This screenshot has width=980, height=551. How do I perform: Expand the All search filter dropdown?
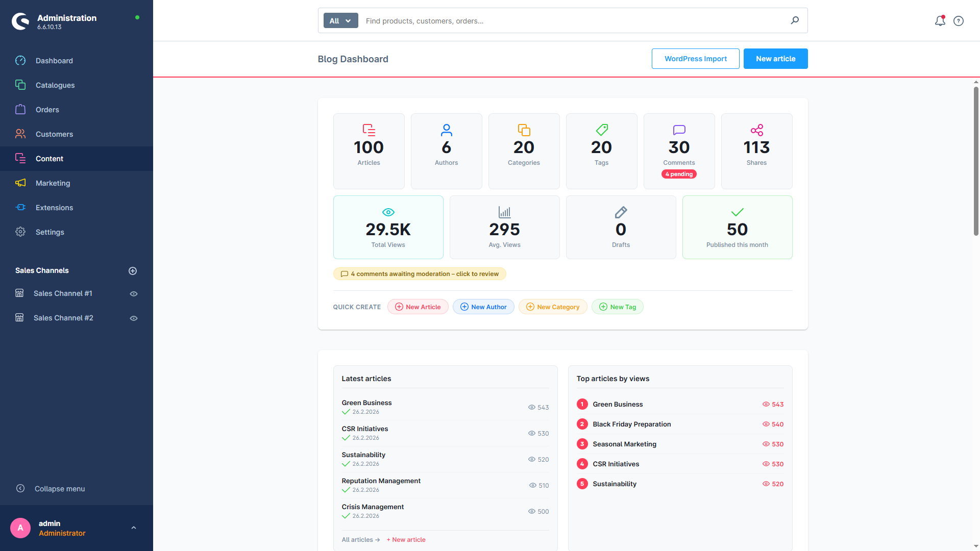(340, 21)
